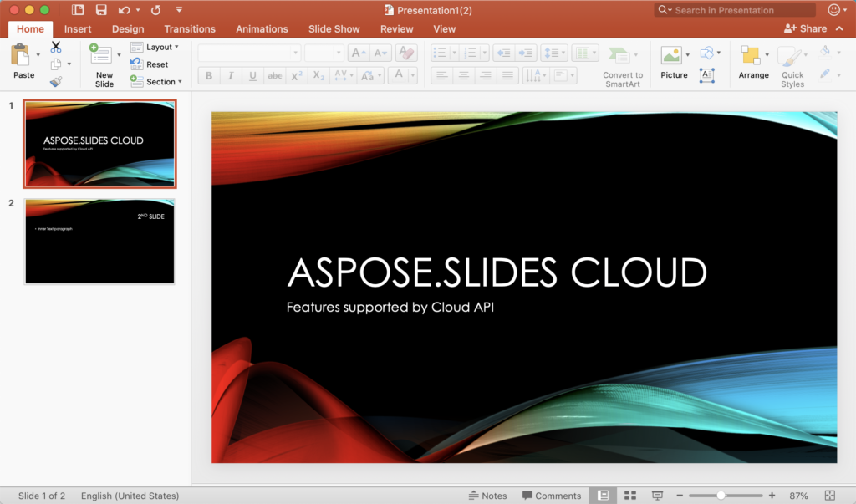Align text to the left
The width and height of the screenshot is (856, 504).
(441, 75)
